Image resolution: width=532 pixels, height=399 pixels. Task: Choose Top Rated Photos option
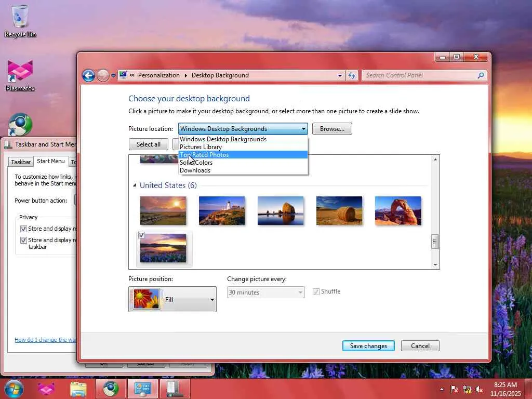[x=243, y=155]
